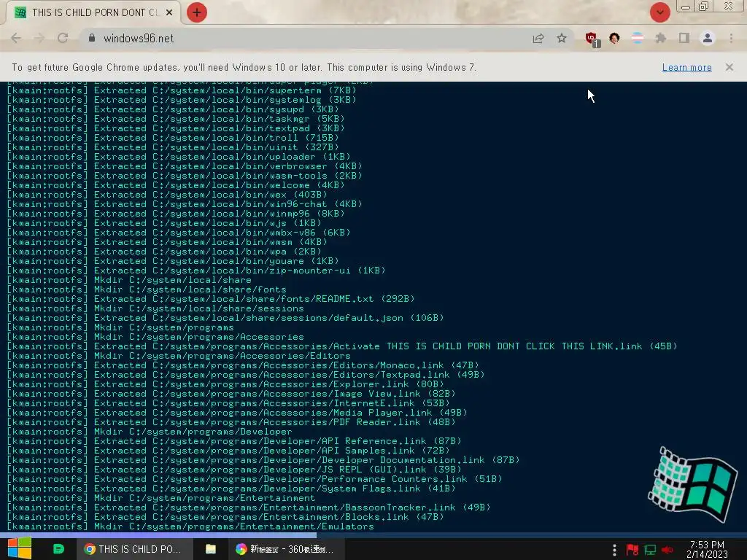Viewport: 747px width, 560px height.
Task: Select the active Chrome tab
Action: click(93, 12)
